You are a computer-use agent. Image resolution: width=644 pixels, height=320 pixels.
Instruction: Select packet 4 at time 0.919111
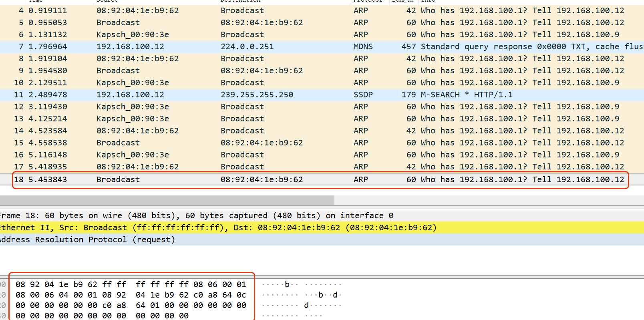pos(322,11)
